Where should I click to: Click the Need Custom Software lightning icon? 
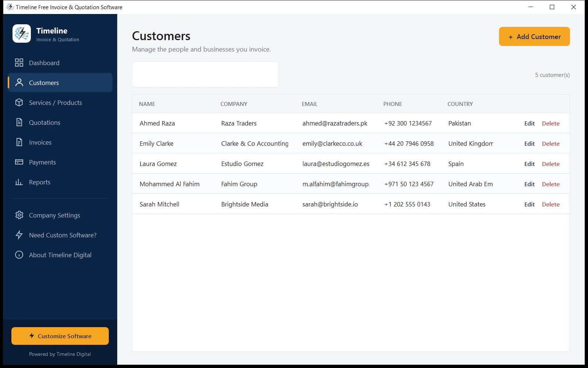[x=19, y=235]
